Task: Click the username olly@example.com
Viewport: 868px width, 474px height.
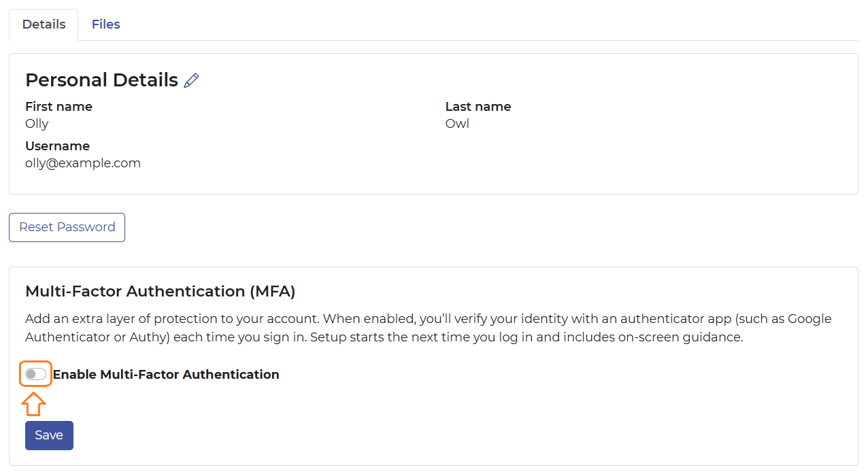Action: (82, 163)
